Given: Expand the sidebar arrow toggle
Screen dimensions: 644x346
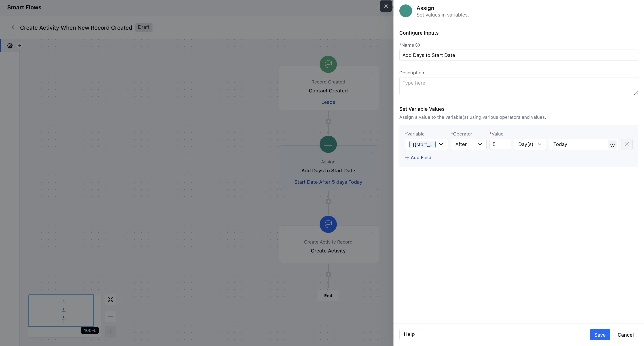Looking at the screenshot, I should [19, 46].
